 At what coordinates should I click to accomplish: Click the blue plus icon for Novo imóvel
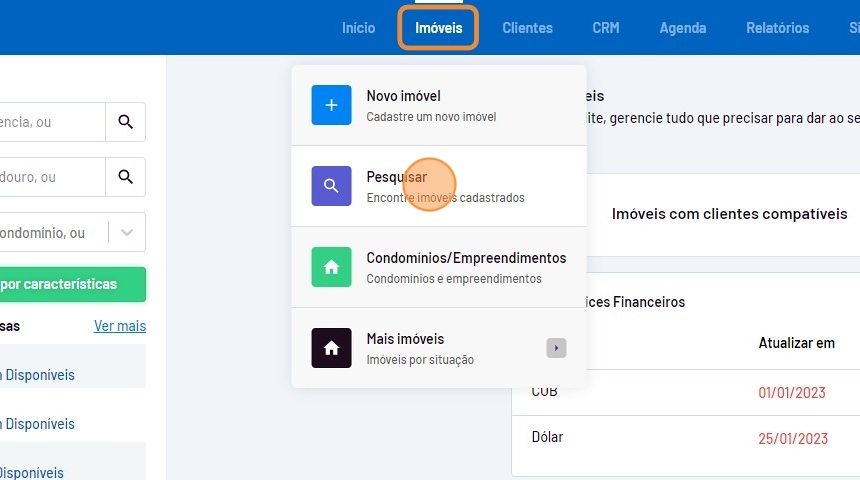click(x=331, y=105)
